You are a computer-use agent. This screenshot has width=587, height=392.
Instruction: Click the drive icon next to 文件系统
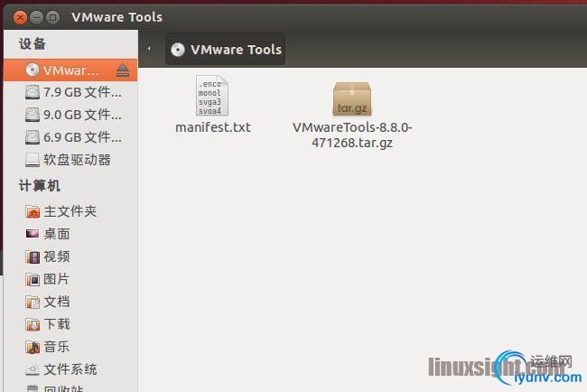[x=33, y=369]
